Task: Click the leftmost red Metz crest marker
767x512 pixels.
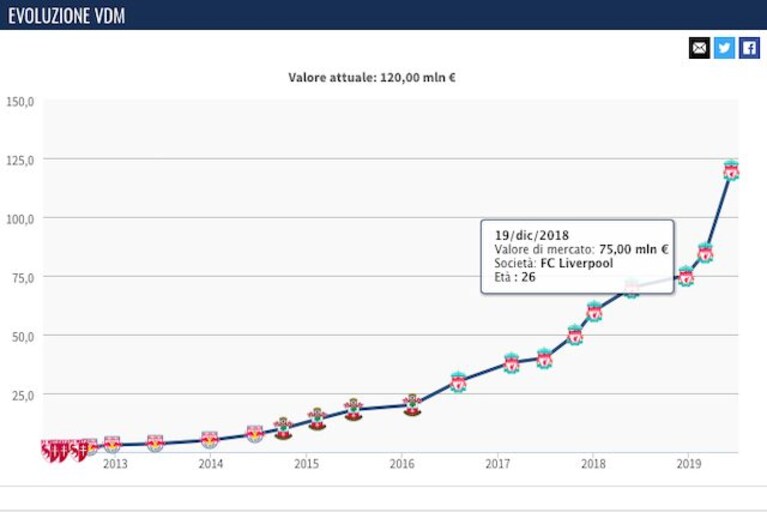Action: (50, 451)
